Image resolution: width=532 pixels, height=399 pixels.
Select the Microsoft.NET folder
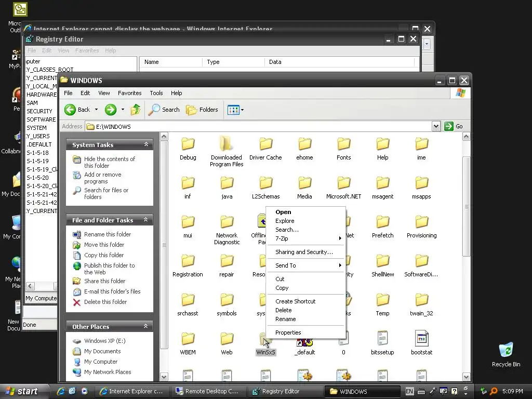pyautogui.click(x=344, y=188)
